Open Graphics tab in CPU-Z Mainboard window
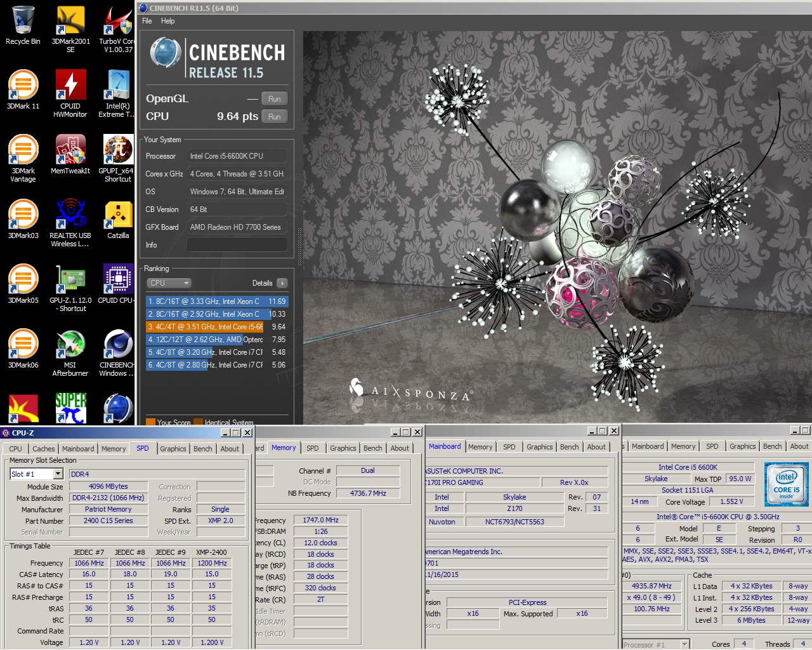This screenshot has width=812, height=650. pyautogui.click(x=540, y=447)
